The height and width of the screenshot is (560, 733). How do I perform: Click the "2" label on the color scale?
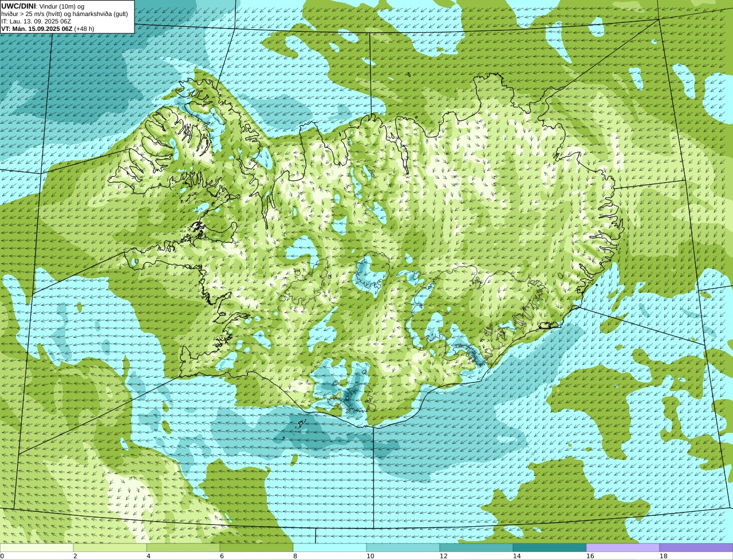(x=75, y=556)
